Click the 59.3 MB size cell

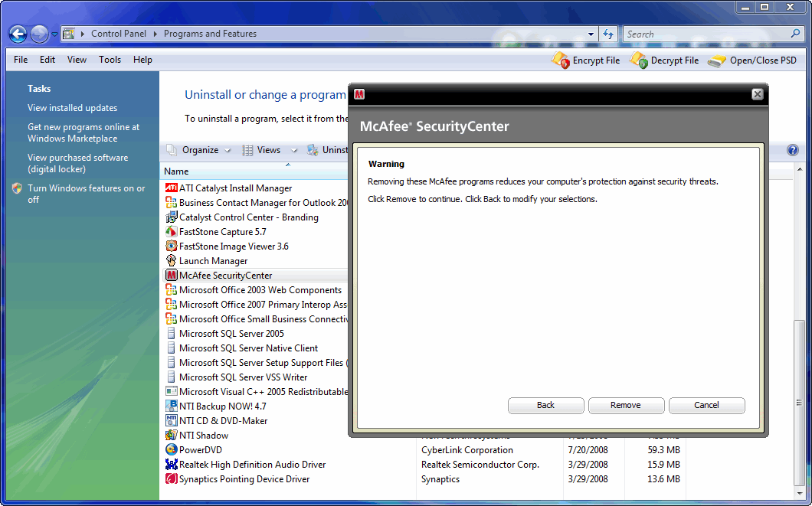(664, 450)
